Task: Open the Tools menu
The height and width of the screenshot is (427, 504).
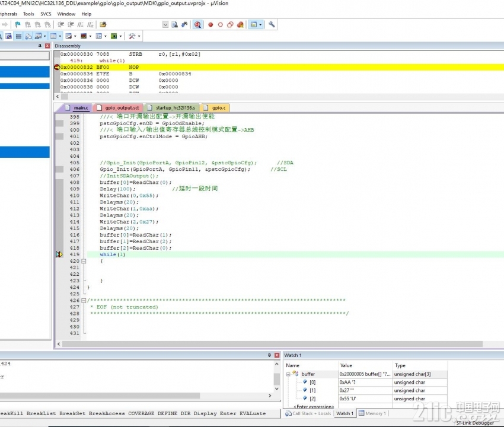Action: click(x=28, y=14)
